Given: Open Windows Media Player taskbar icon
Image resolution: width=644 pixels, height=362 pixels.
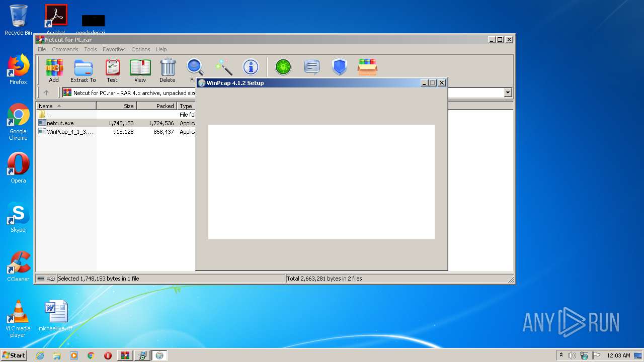Looking at the screenshot, I should (74, 355).
